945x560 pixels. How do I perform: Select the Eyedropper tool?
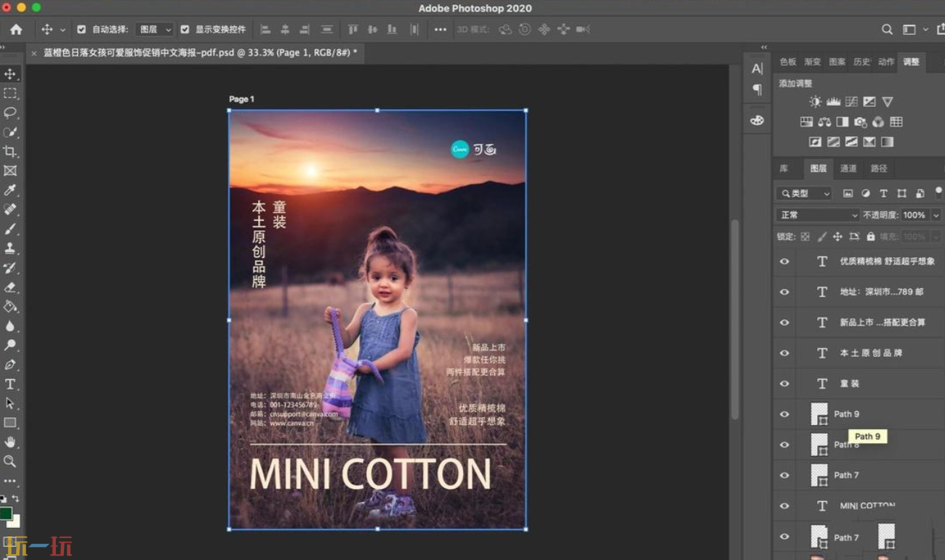[10, 190]
